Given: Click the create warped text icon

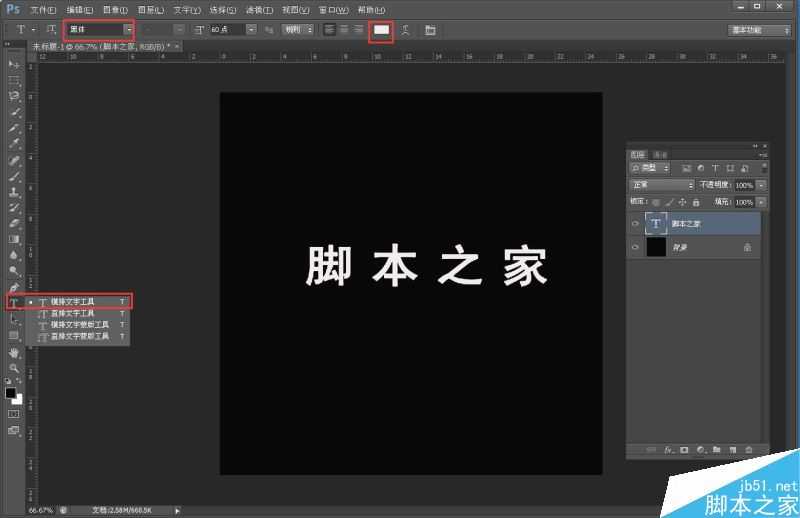Looking at the screenshot, I should (x=406, y=30).
